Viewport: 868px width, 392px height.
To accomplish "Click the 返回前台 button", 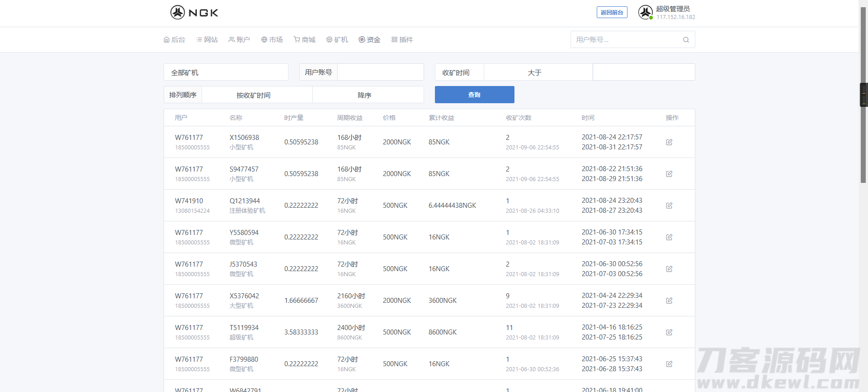I will [x=612, y=13].
